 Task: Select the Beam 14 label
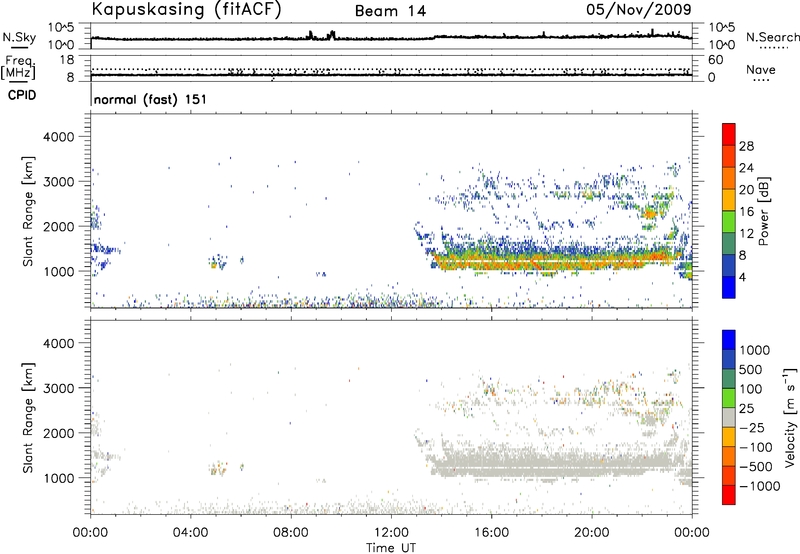click(390, 11)
